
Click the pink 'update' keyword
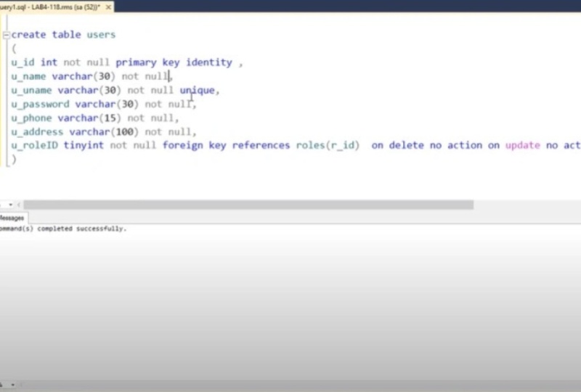point(523,145)
